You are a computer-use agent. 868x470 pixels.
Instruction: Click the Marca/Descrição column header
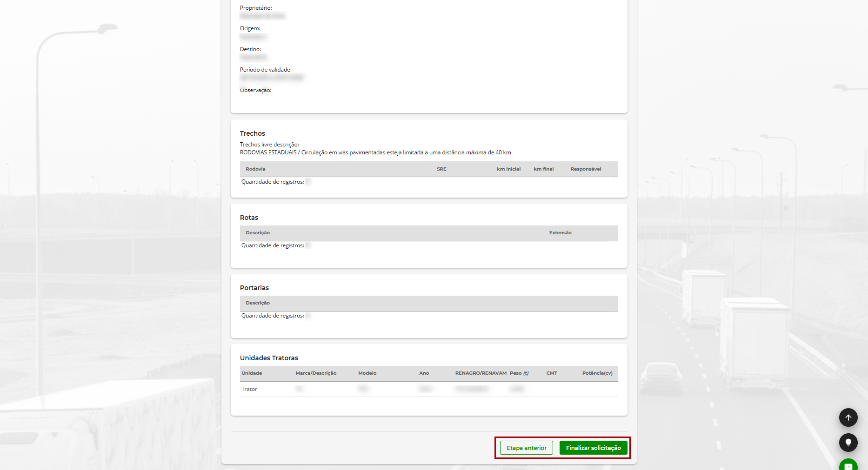click(316, 373)
